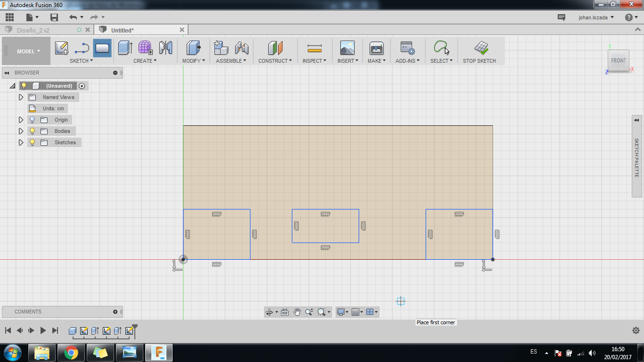Image resolution: width=644 pixels, height=362 pixels.
Task: Select the Pan hand tool in navigation bar
Action: [297, 312]
